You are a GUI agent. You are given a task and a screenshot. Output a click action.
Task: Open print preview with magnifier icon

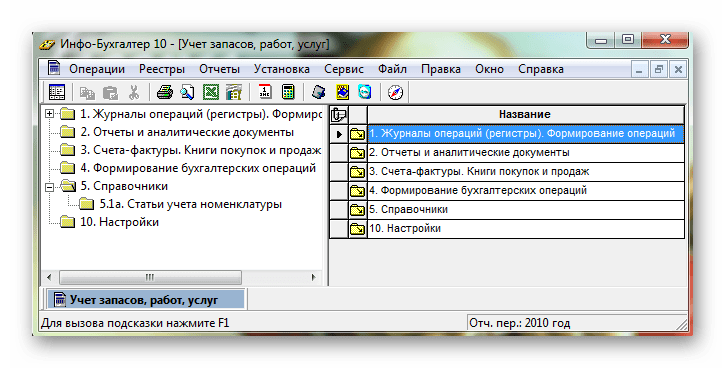(x=187, y=92)
